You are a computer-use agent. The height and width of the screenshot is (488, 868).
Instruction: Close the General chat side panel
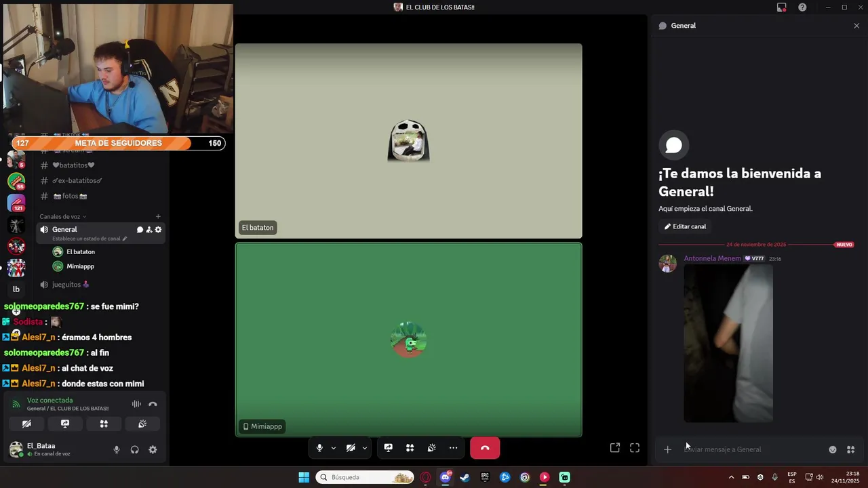point(856,26)
